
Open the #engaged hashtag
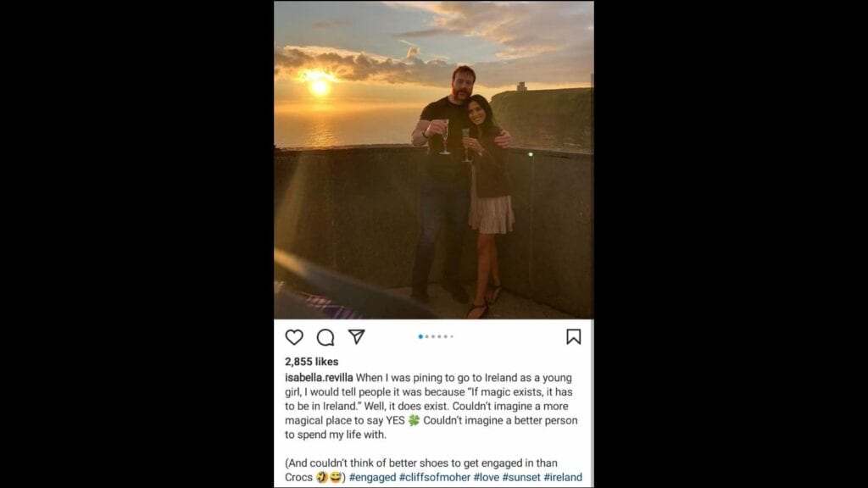373,477
